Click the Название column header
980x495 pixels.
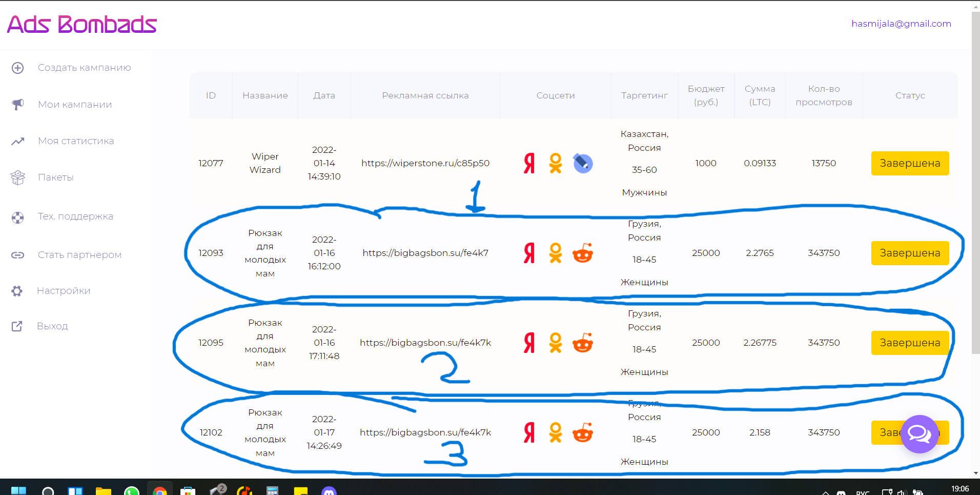click(265, 95)
